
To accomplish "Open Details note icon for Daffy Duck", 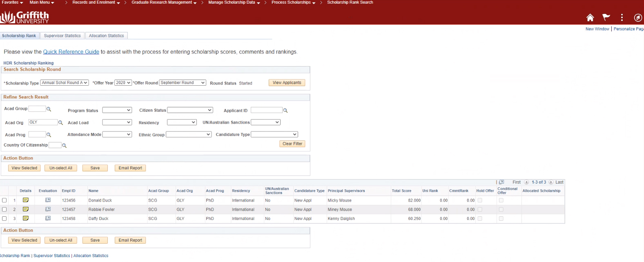I will tap(26, 218).
